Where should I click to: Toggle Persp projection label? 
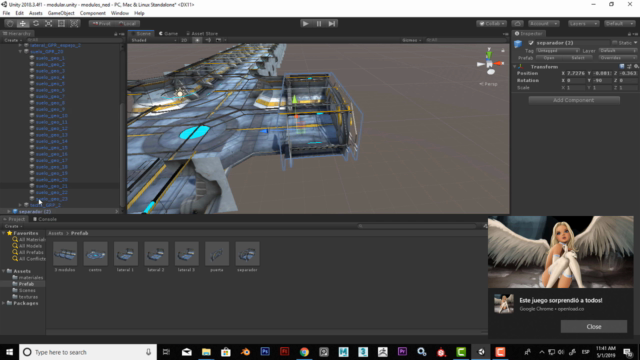click(x=489, y=84)
